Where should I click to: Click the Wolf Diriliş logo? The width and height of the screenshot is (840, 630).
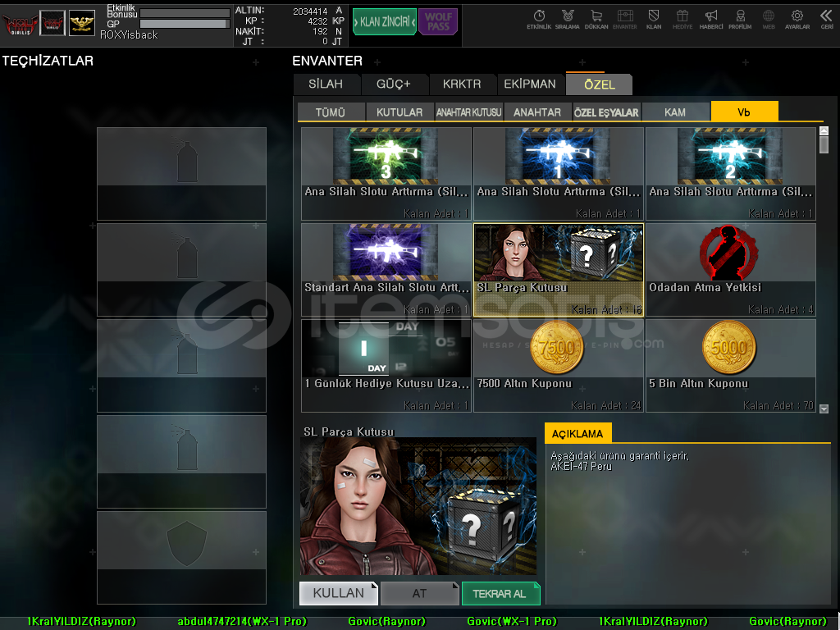[20, 23]
